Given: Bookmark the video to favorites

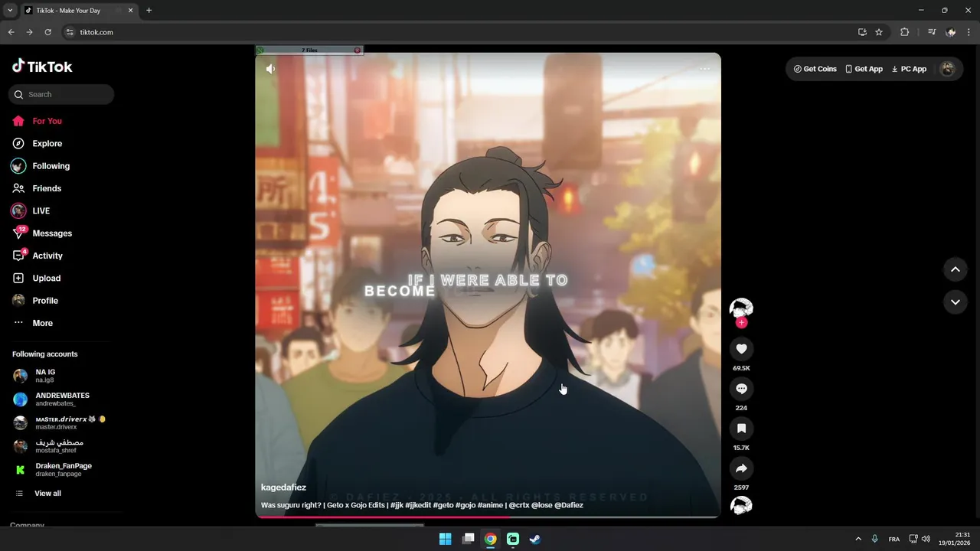Looking at the screenshot, I should point(741,429).
